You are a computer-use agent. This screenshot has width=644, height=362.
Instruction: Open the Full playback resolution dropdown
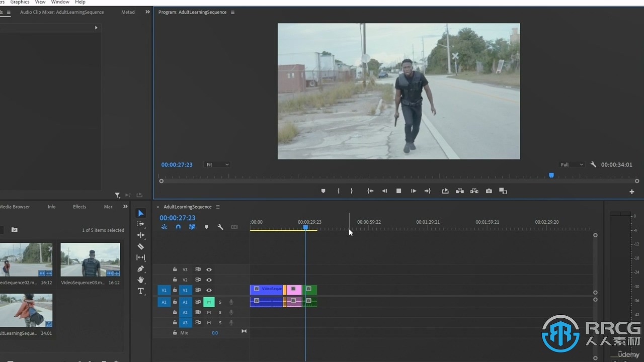[x=572, y=164]
